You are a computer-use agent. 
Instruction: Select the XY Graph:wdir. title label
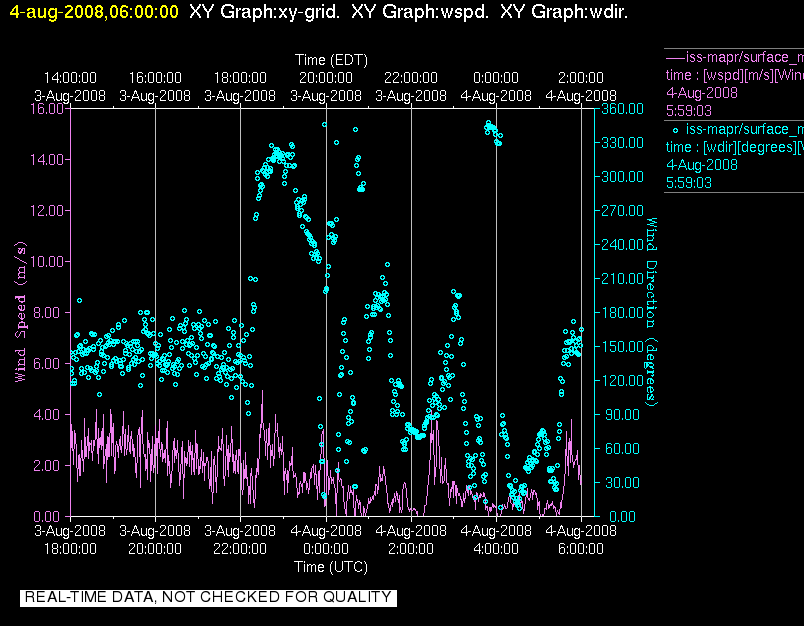pyautogui.click(x=564, y=11)
